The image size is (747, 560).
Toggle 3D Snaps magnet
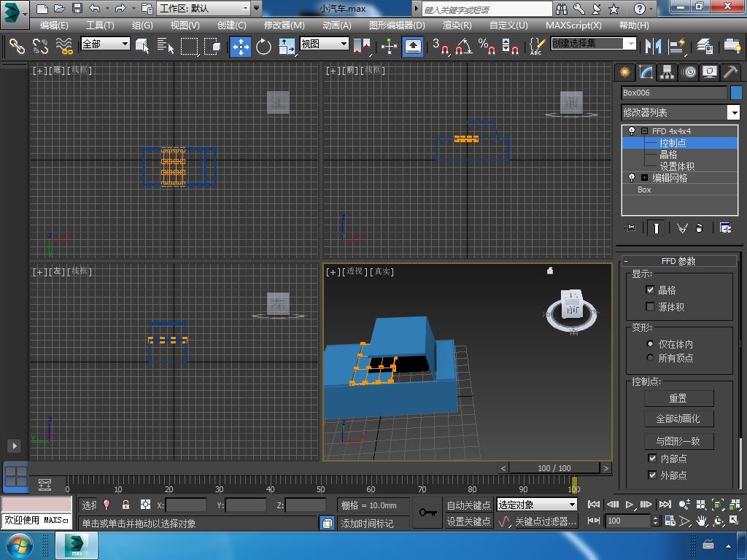(441, 46)
